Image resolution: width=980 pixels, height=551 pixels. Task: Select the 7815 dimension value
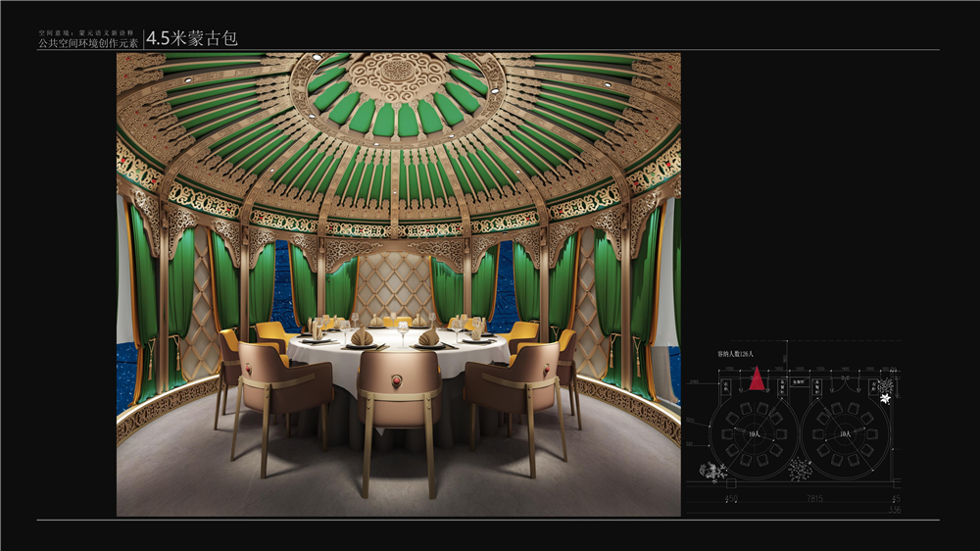[812, 499]
